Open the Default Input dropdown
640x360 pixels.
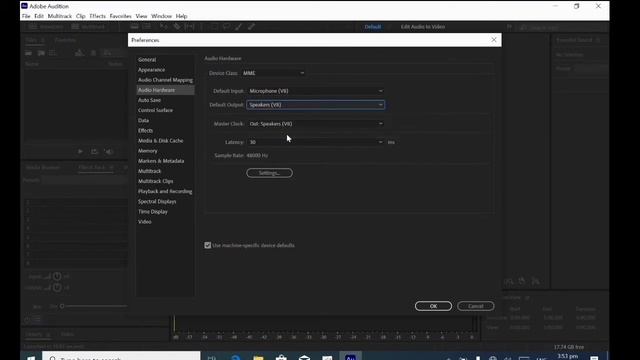(x=316, y=91)
